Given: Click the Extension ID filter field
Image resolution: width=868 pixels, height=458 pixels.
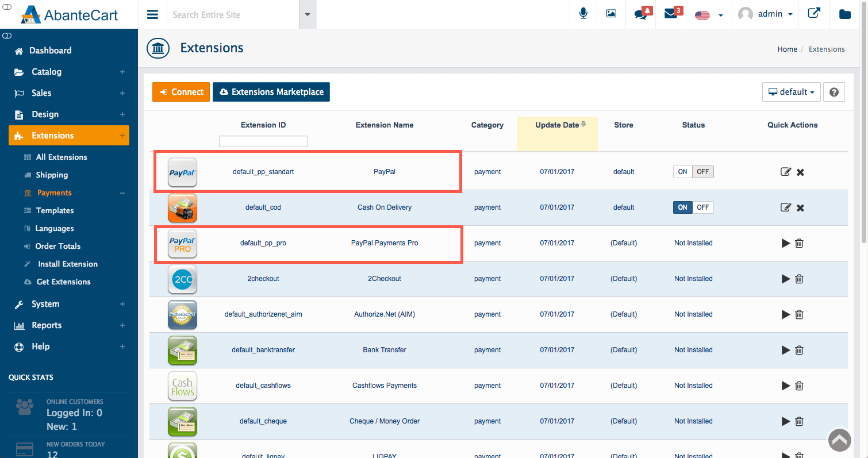Looking at the screenshot, I should pyautogui.click(x=263, y=141).
